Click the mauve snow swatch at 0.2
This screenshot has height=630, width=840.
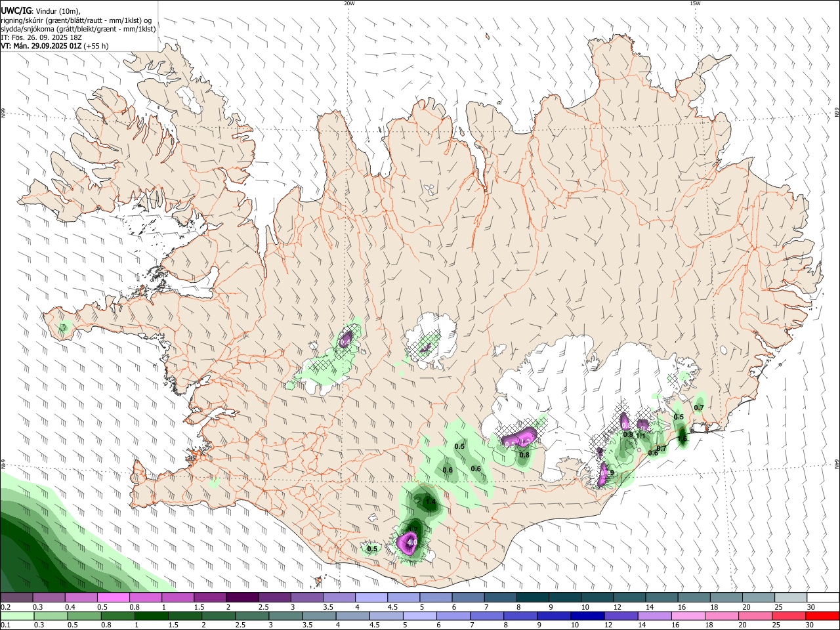(17, 598)
